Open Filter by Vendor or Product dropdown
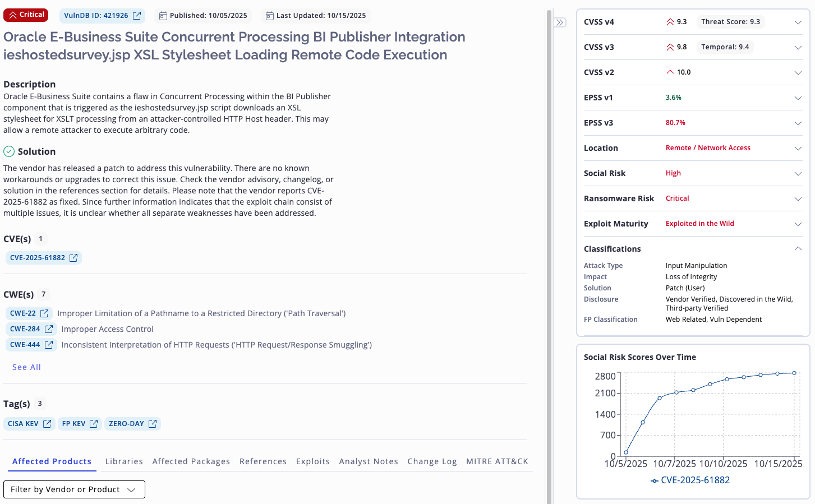Viewport: 815px width, 504px height. tap(74, 489)
